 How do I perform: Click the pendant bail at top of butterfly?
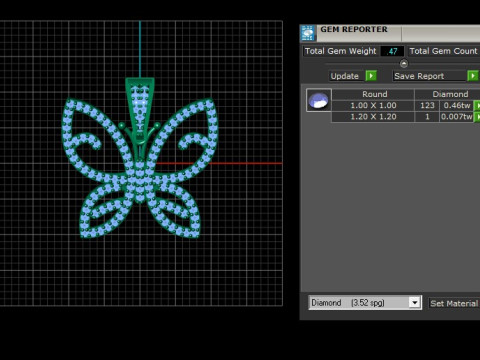[140, 110]
